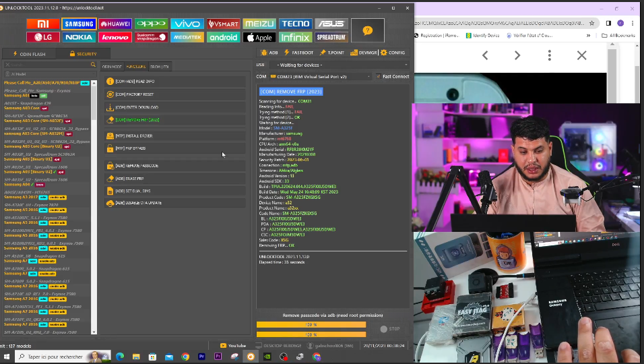Select the Android brand logo
The width and height of the screenshot is (644, 364).
(224, 37)
